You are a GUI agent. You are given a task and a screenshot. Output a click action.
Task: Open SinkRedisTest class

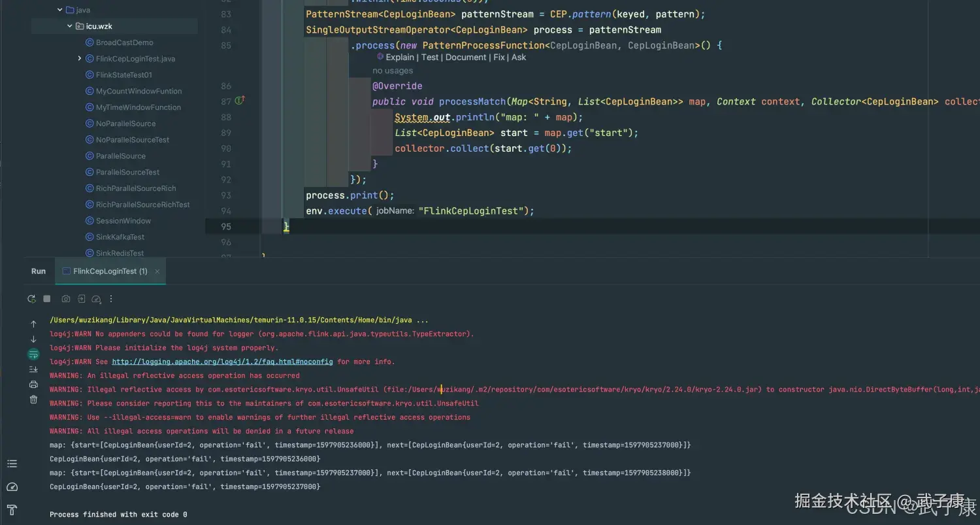coord(120,253)
